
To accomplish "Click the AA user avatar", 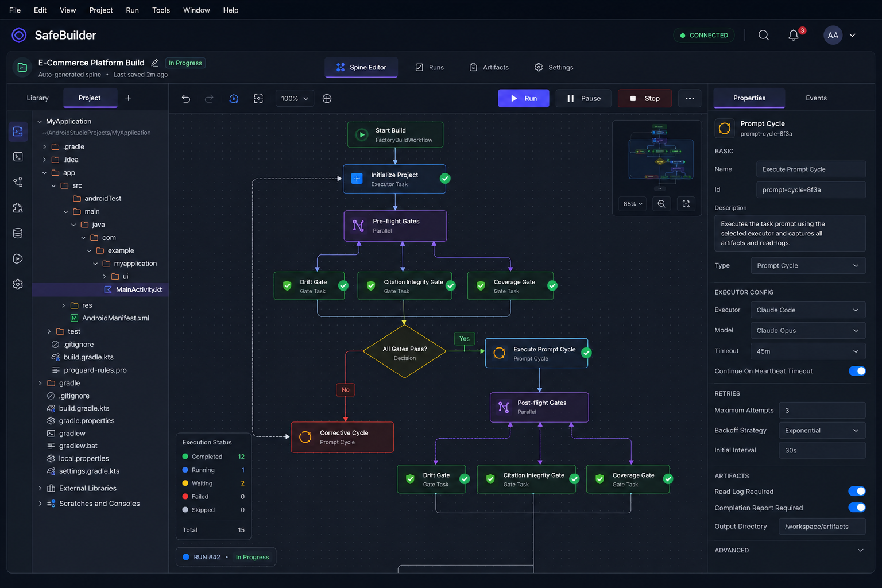I will click(x=833, y=35).
